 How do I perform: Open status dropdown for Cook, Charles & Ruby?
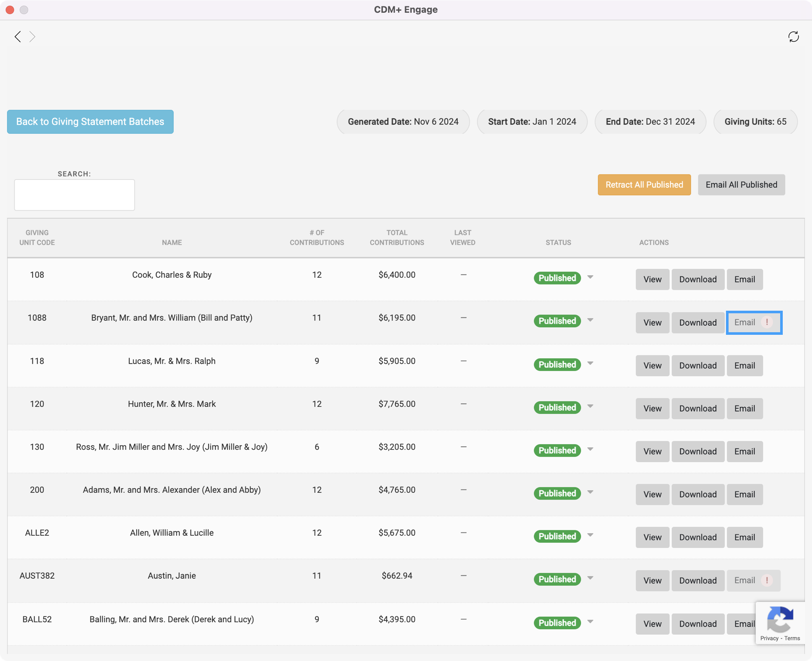pos(590,278)
